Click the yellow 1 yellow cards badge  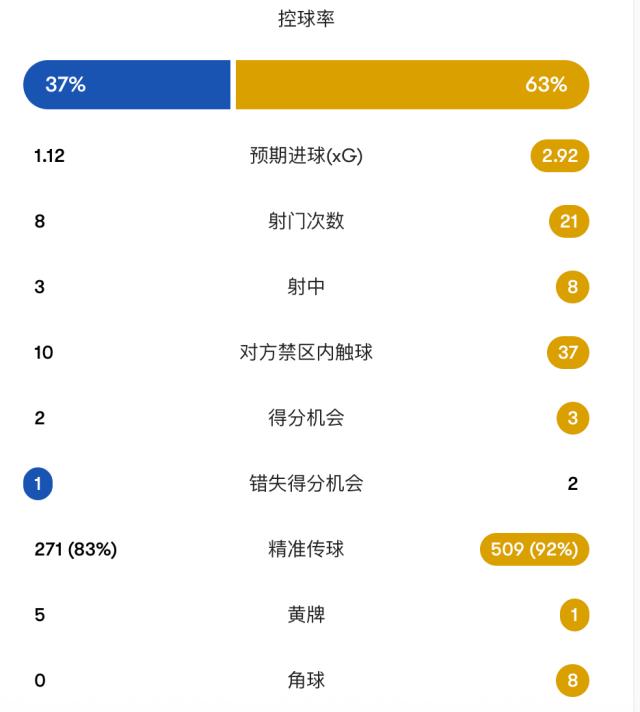(x=574, y=615)
